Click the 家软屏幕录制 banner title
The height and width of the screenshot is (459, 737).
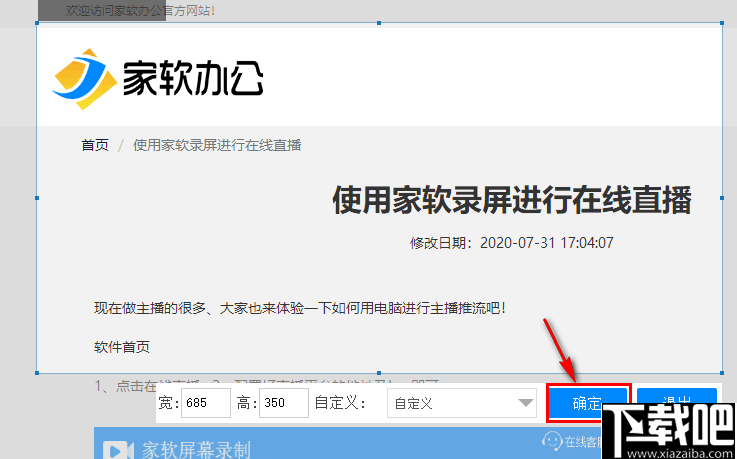(x=196, y=450)
